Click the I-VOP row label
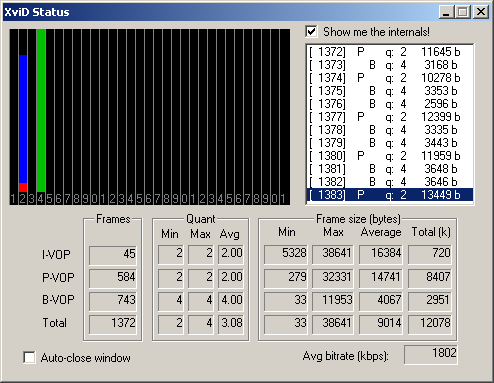The width and height of the screenshot is (494, 383). [x=56, y=255]
